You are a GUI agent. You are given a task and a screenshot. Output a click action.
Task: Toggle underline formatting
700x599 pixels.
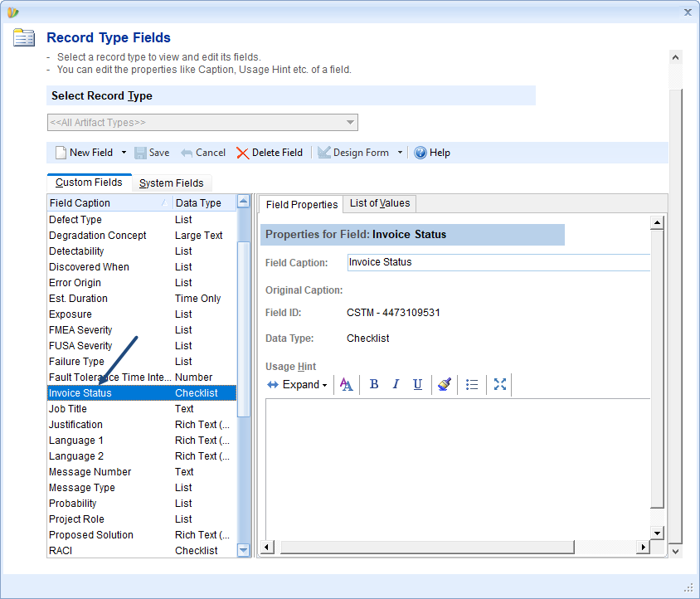(x=417, y=385)
